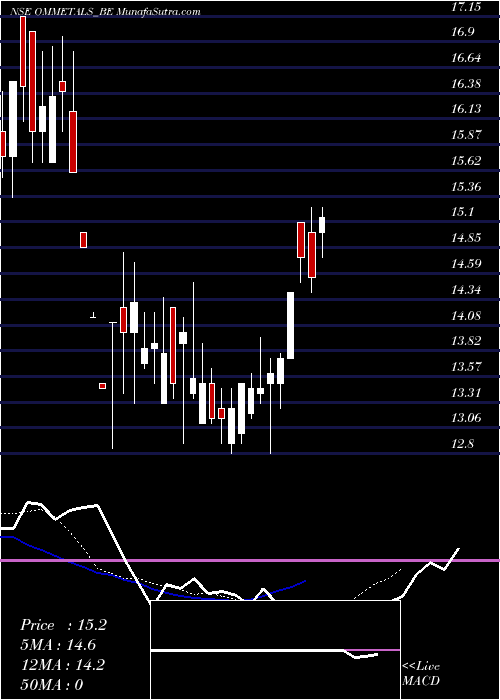Click the NSE OMMETALS_BE MunafaSutra.com title text

[x=105, y=12]
